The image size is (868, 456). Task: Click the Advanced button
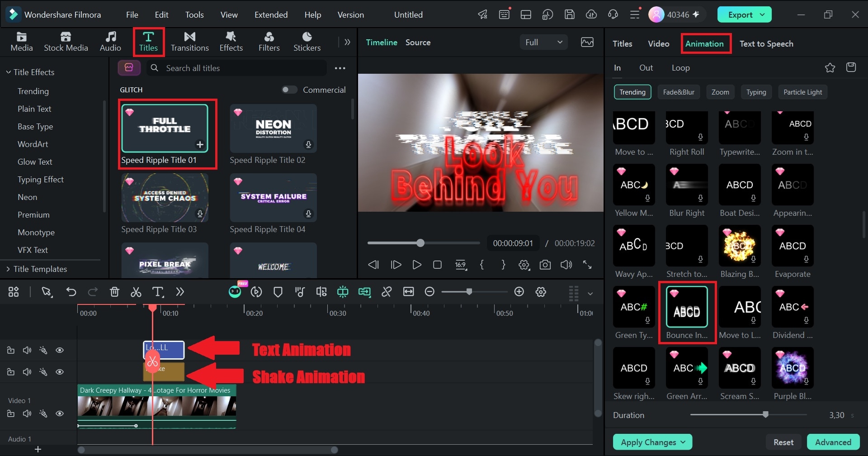[x=833, y=442]
